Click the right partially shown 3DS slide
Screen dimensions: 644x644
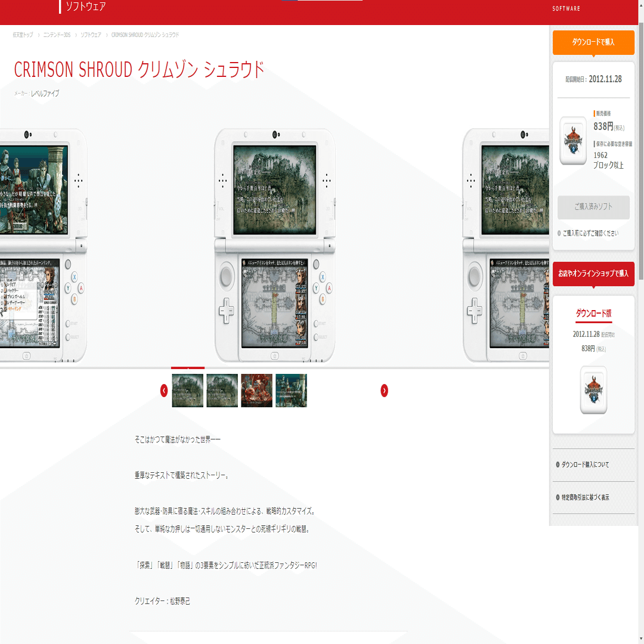pos(506,246)
